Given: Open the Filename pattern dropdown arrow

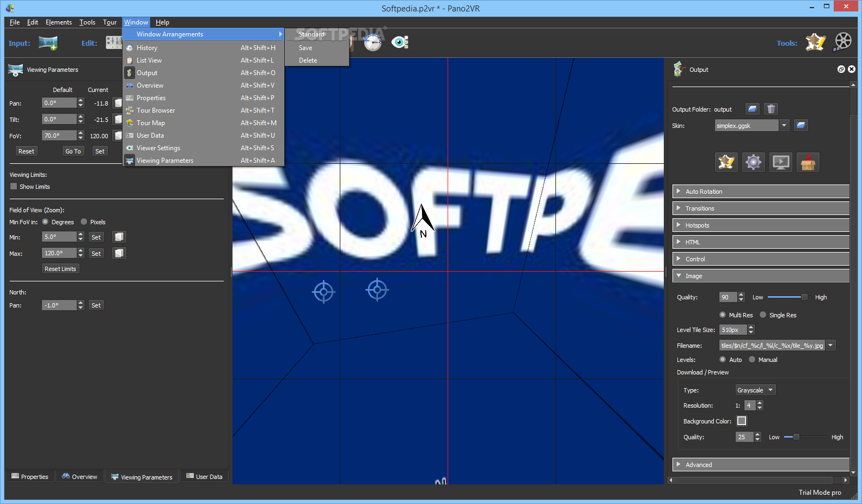Looking at the screenshot, I should [x=830, y=345].
